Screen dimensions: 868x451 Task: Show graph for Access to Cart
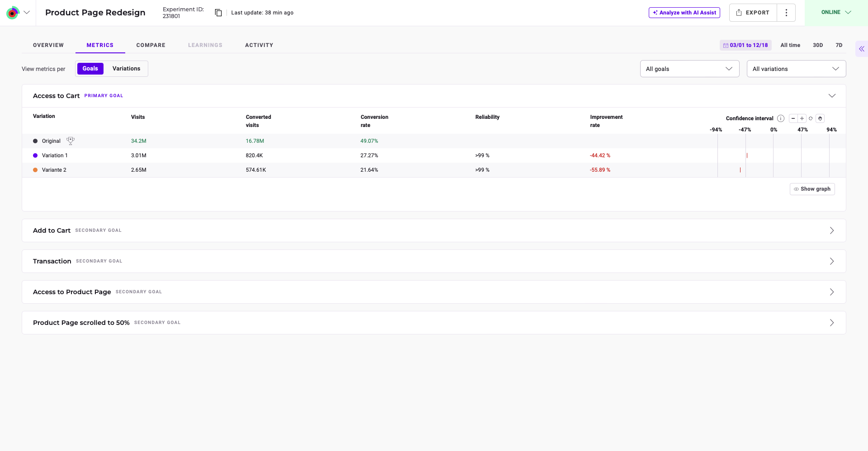[812, 189]
